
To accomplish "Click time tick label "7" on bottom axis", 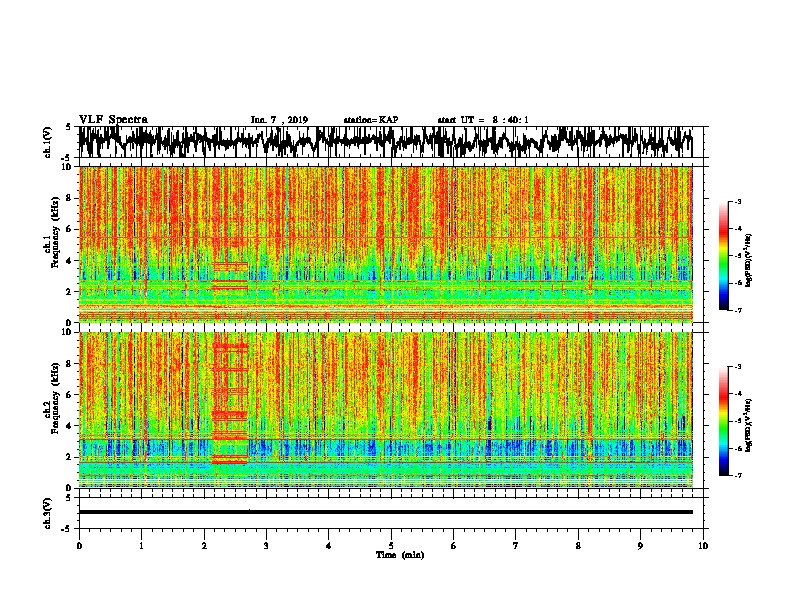I will (516, 546).
